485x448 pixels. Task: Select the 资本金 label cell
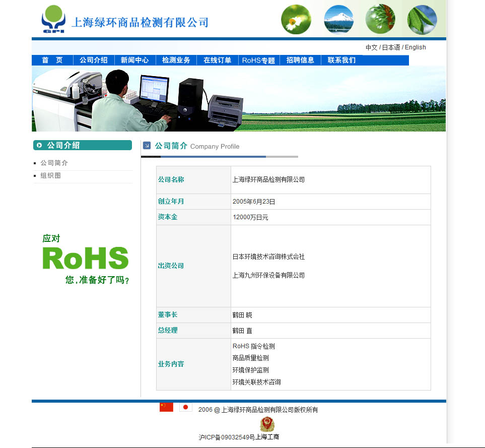click(193, 217)
